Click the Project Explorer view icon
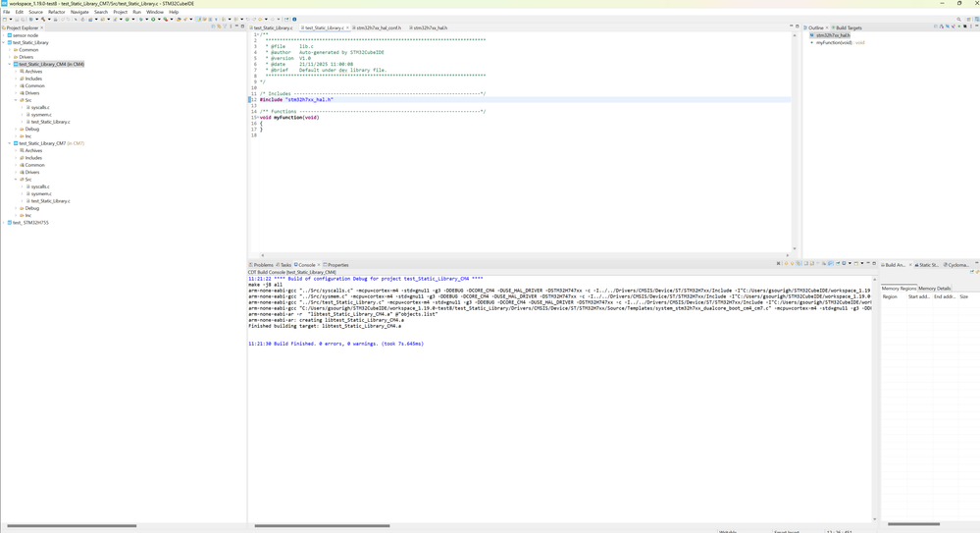 4,27
